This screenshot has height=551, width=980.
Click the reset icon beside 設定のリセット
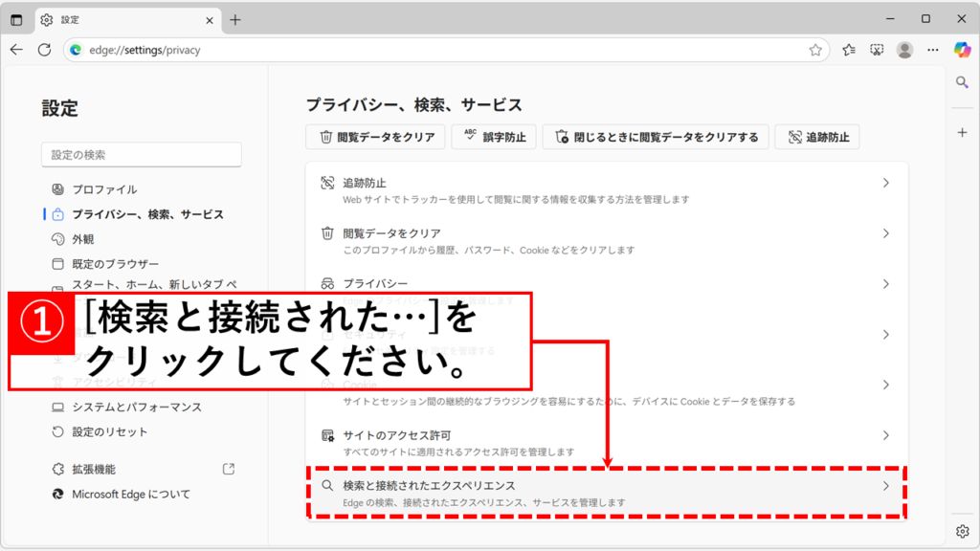point(58,432)
